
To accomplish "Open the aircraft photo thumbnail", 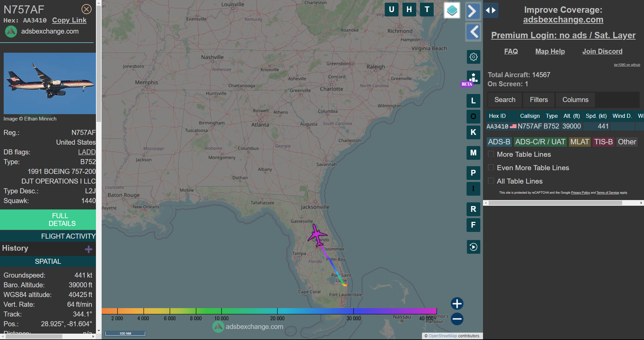I will click(50, 83).
